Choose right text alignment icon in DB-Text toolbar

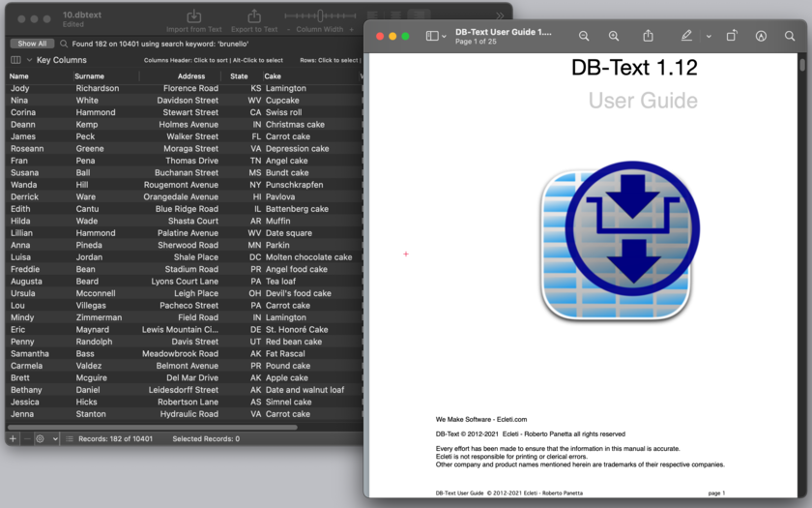pos(419,15)
